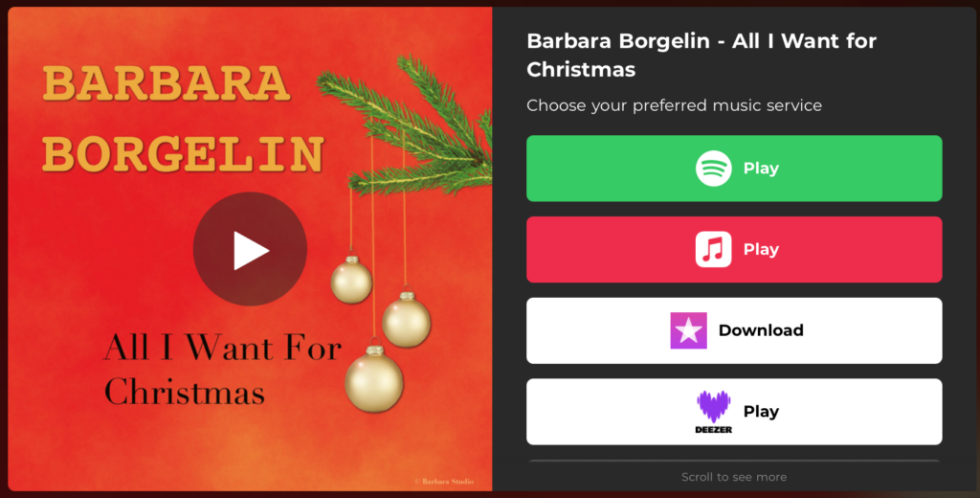The image size is (980, 498).
Task: Select Play label on green Spotify button
Action: click(761, 169)
